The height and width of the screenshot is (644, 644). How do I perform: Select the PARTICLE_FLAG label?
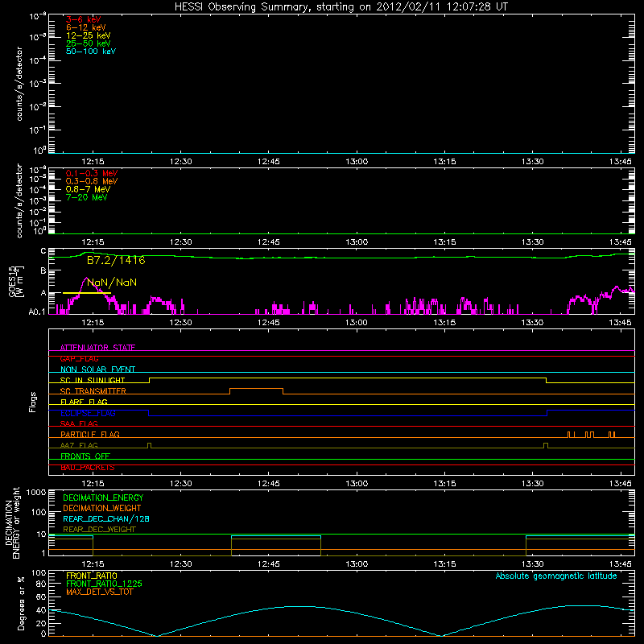coord(90,435)
